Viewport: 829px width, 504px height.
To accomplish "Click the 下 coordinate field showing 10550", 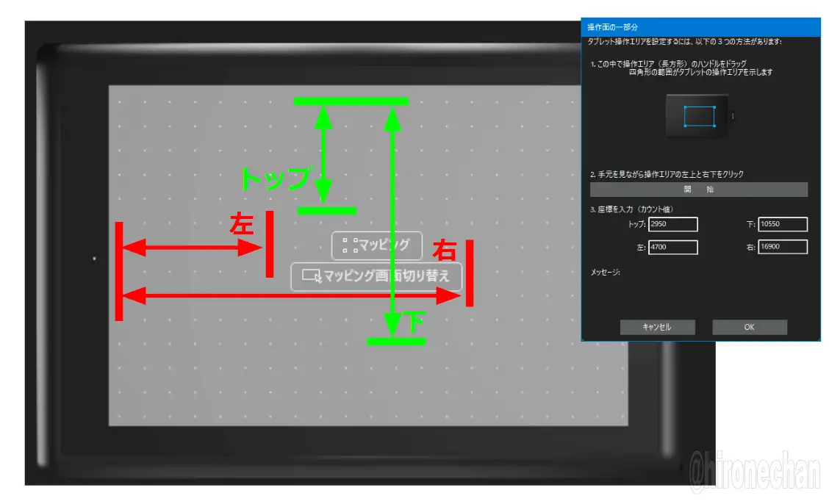I will [x=783, y=224].
